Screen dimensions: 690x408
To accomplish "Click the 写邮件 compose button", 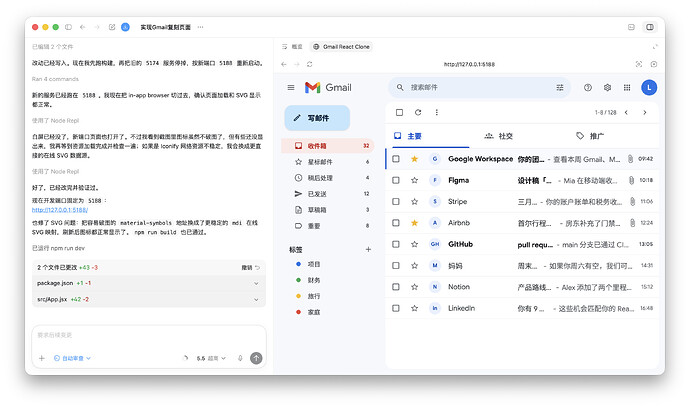I will coord(317,118).
